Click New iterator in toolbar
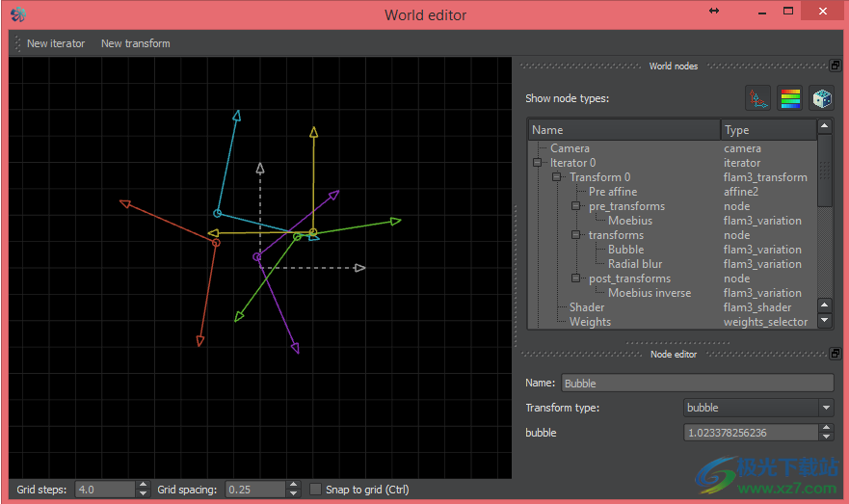 [56, 43]
